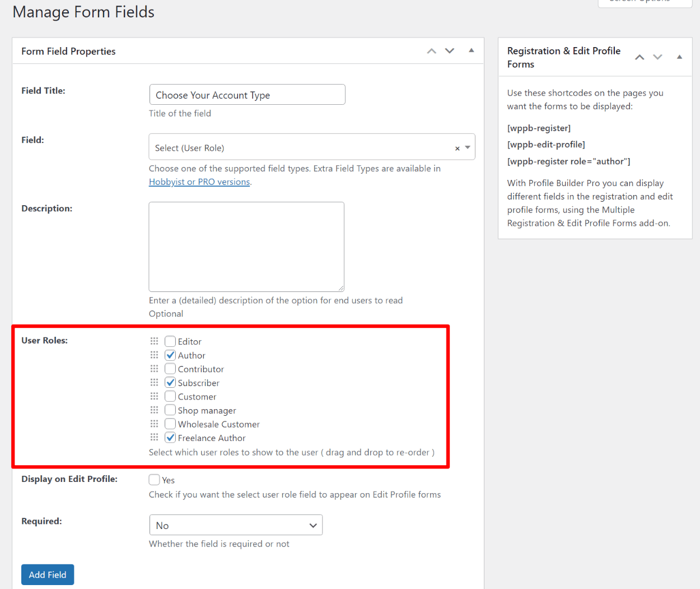The image size is (700, 589).
Task: Click the Field Title input box
Action: click(247, 95)
